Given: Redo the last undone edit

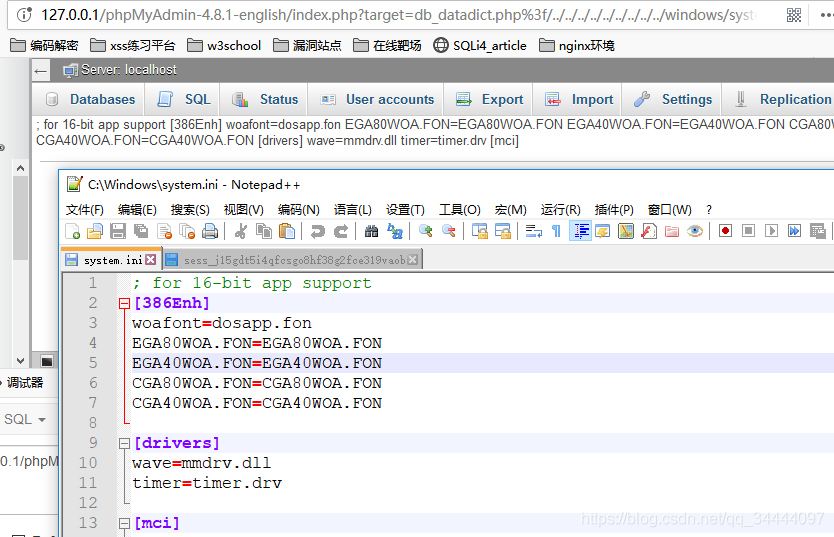Looking at the screenshot, I should [340, 231].
